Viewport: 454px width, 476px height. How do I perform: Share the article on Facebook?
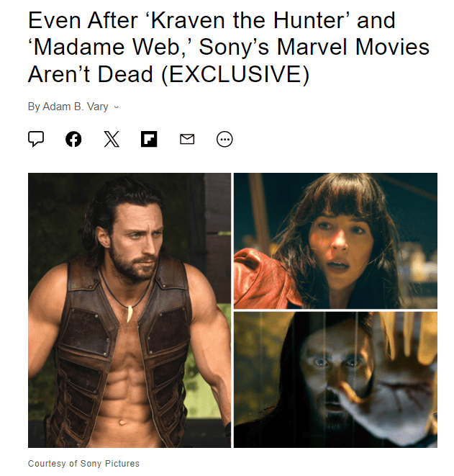coord(73,139)
